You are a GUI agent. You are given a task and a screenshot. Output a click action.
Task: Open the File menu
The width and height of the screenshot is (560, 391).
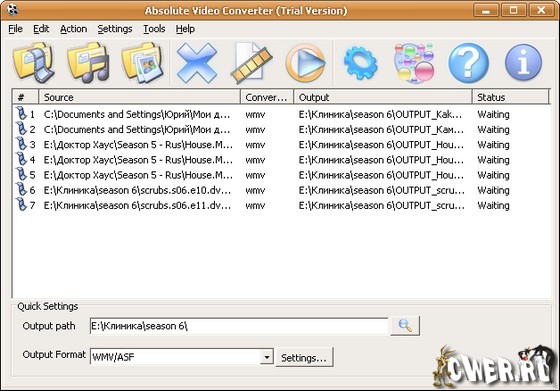tap(15, 29)
